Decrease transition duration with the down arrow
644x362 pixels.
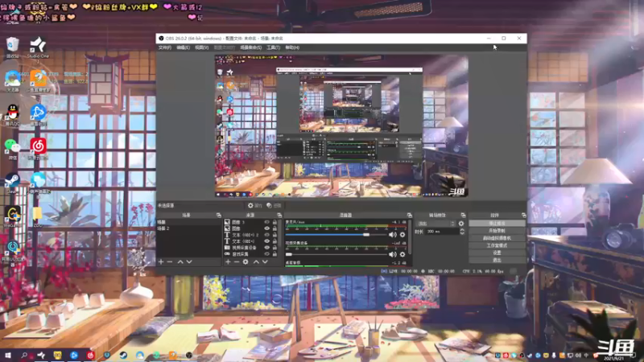coord(462,233)
